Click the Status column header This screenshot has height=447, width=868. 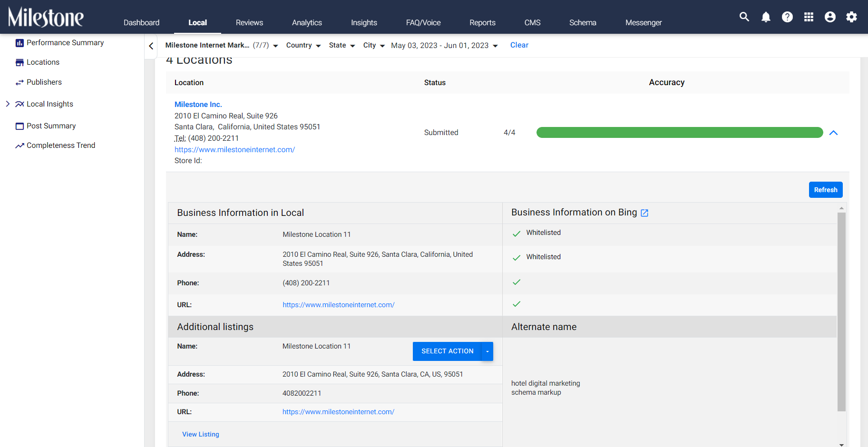tap(435, 83)
